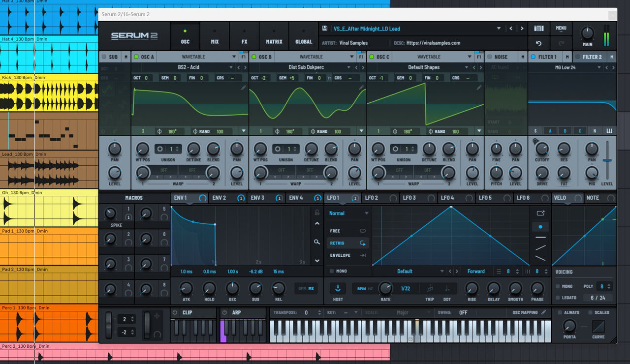Screen dimensions: 630x364
Task: Disable OSC B with its green toggle
Action: click(x=254, y=57)
